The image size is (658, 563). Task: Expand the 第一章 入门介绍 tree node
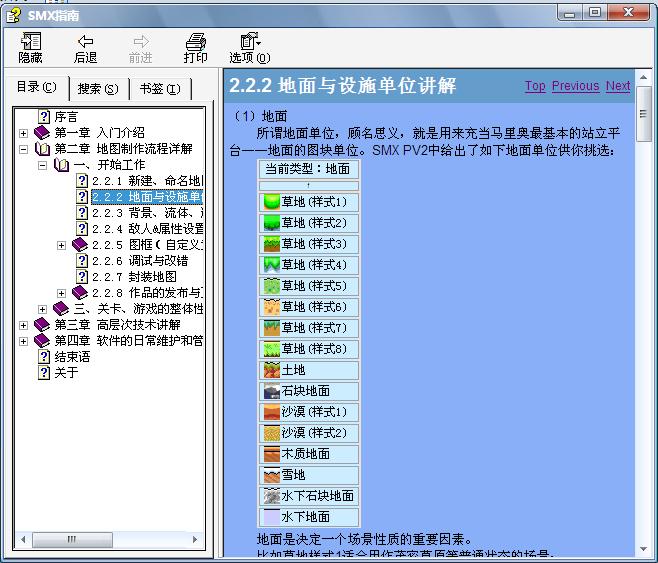click(x=24, y=133)
